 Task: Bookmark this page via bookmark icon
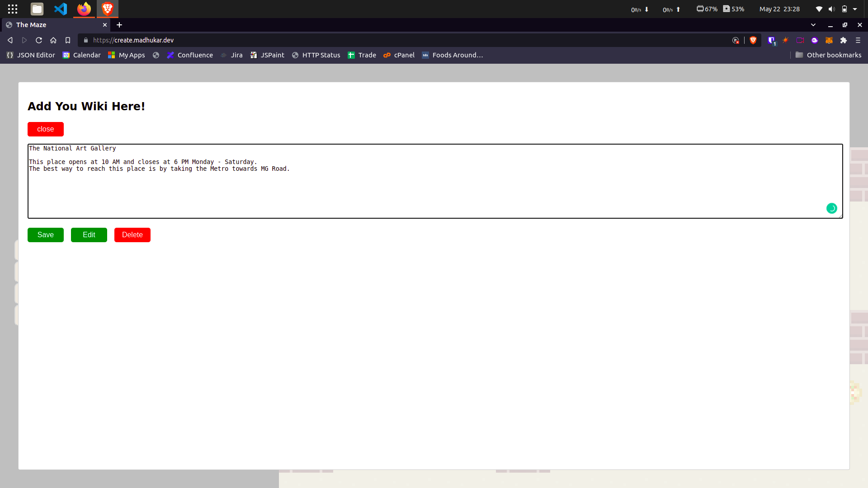tap(68, 40)
